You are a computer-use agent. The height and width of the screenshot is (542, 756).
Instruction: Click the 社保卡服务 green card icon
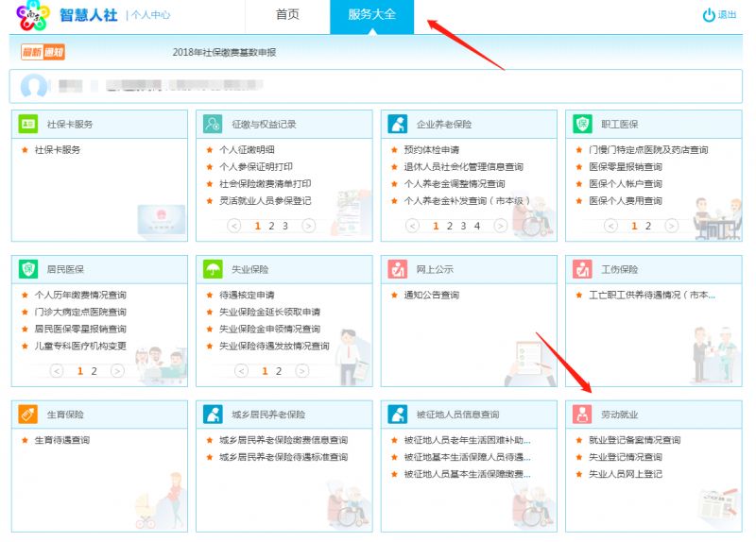click(x=28, y=125)
